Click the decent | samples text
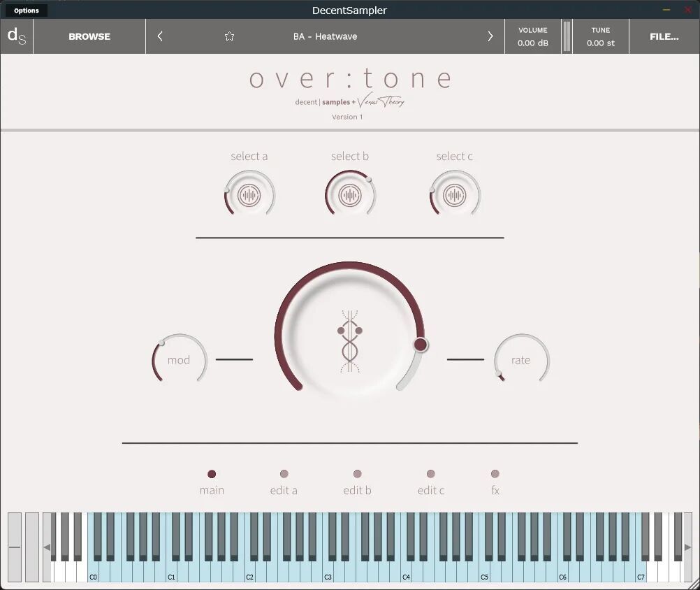The width and height of the screenshot is (700, 590). [322, 102]
